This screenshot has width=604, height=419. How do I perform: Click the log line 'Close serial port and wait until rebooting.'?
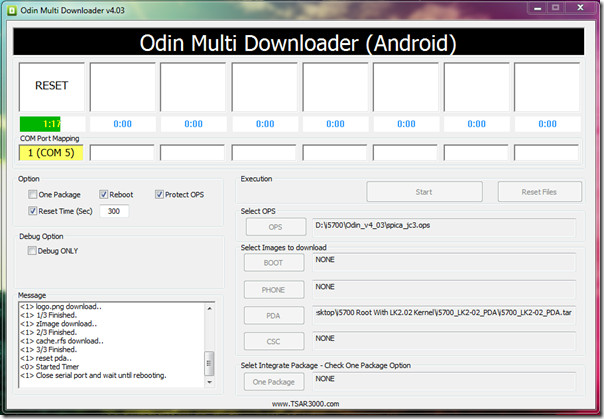tap(93, 375)
